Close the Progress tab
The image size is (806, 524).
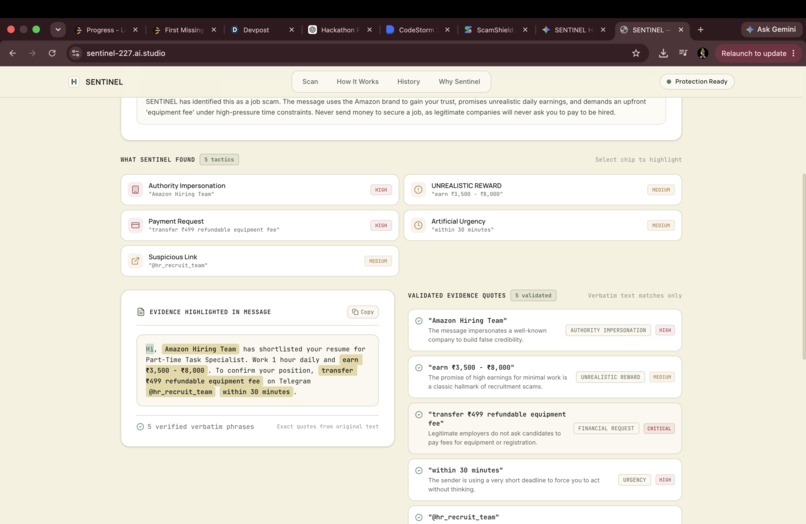click(135, 30)
